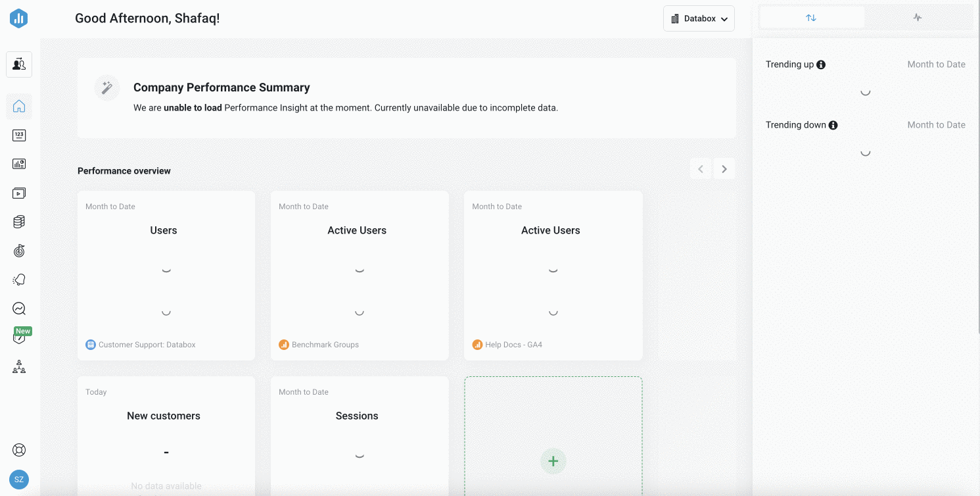
Task: Open the New customers card
Action: [166, 435]
